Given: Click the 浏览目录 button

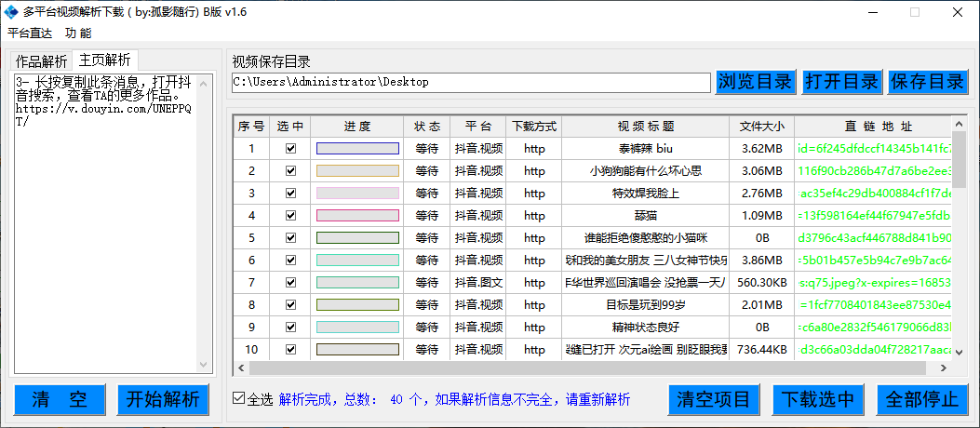Looking at the screenshot, I should click(755, 81).
